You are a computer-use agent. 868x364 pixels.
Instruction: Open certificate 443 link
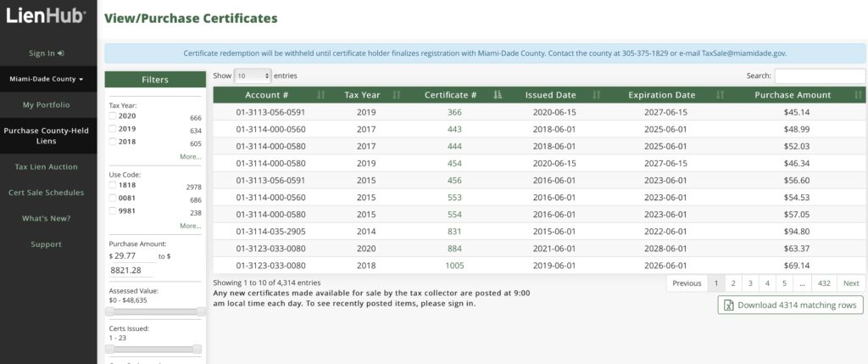(x=454, y=129)
